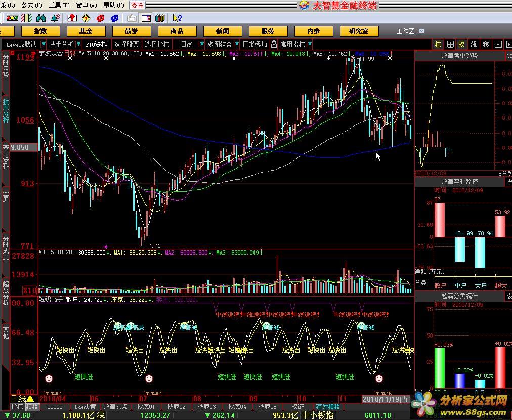Click the striped color bars toolbar icon
Image resolution: width=512 pixels, height=420 pixels.
click(x=26, y=18)
